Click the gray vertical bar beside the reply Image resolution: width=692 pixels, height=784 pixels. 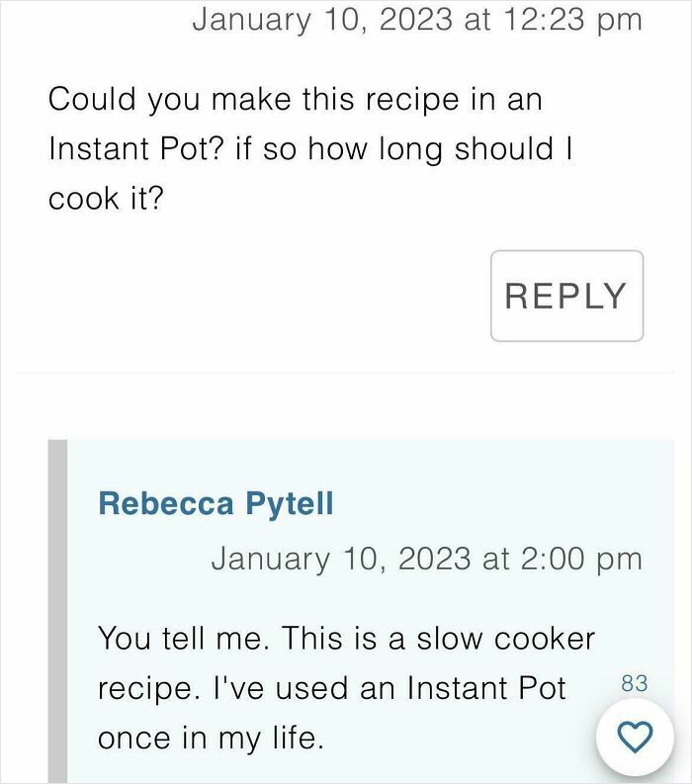click(x=58, y=613)
